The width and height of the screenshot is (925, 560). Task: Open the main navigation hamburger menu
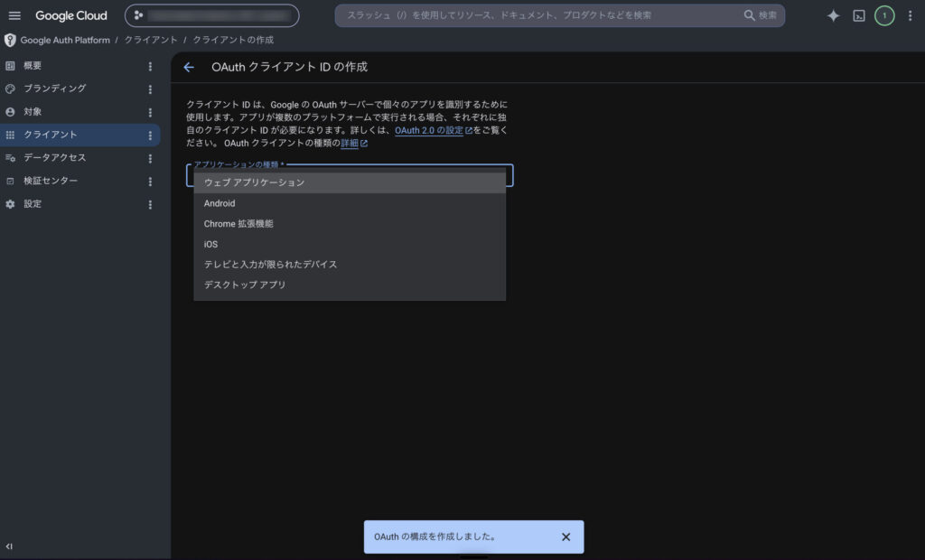pyautogui.click(x=14, y=16)
